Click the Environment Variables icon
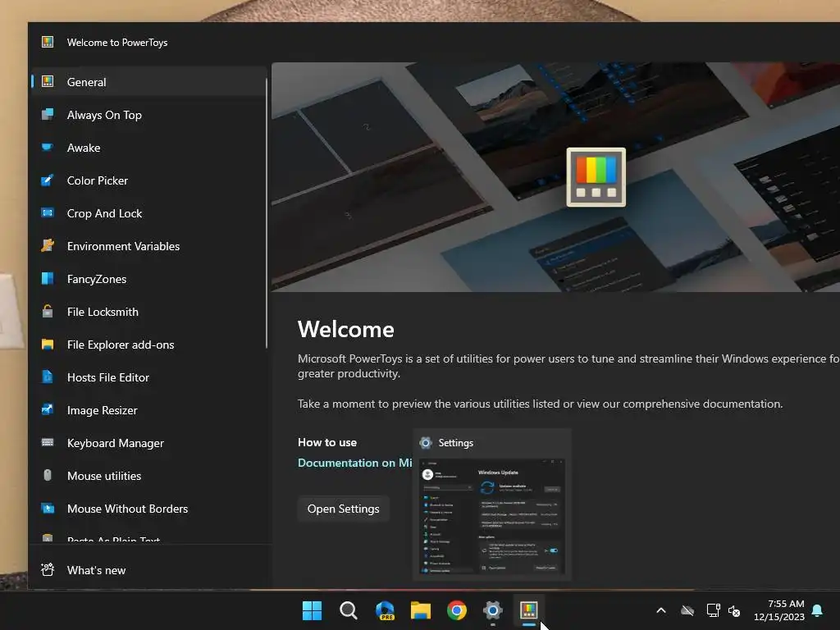Image resolution: width=840 pixels, height=630 pixels. click(x=48, y=245)
